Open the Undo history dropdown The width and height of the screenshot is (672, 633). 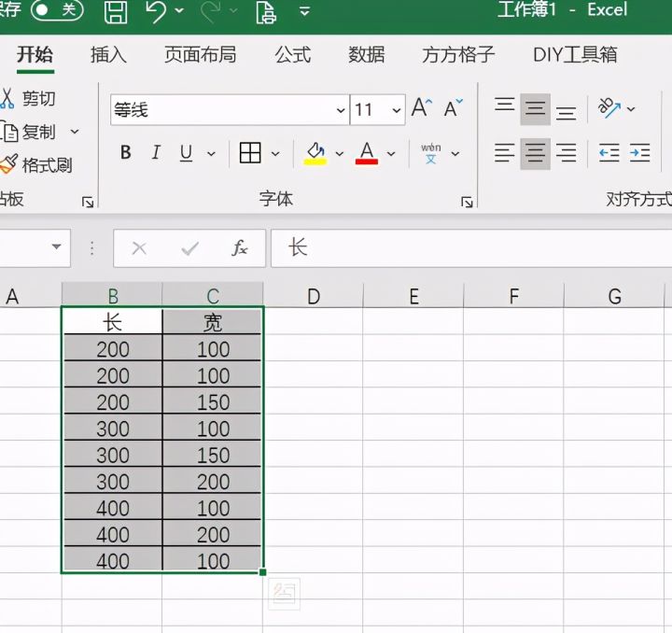(179, 10)
